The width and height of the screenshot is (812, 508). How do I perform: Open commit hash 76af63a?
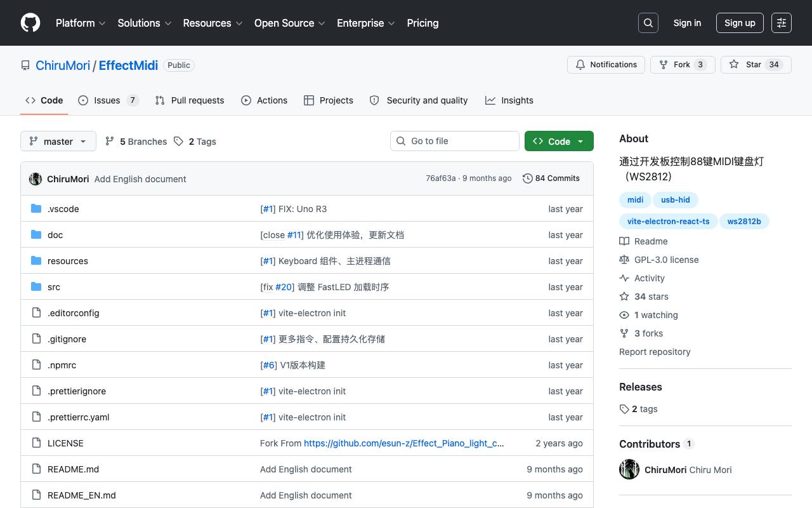pos(441,178)
